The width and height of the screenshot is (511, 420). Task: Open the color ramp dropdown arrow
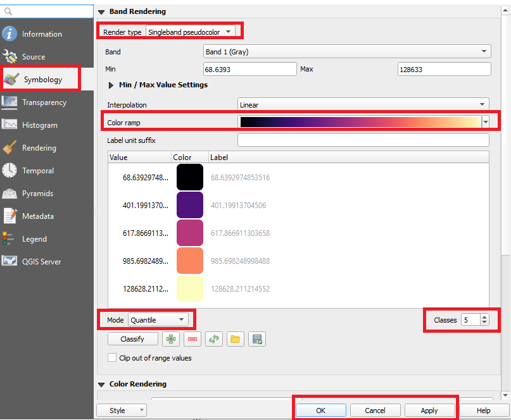click(486, 122)
